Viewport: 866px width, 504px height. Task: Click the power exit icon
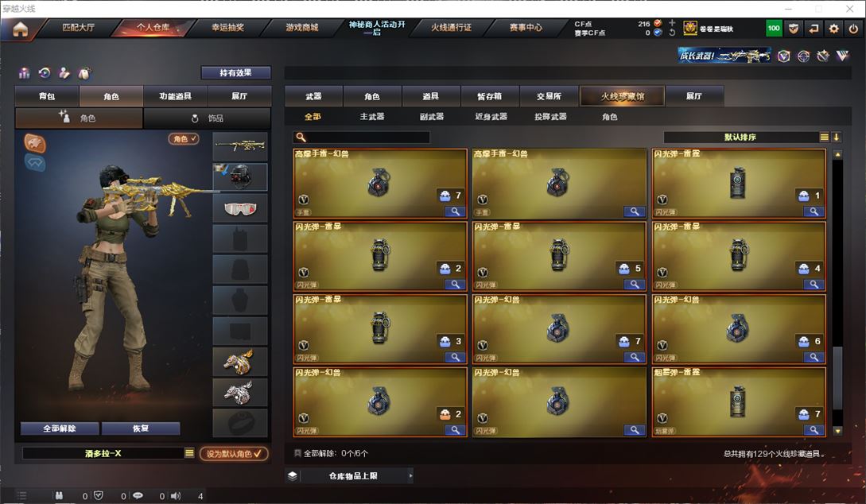(x=853, y=28)
